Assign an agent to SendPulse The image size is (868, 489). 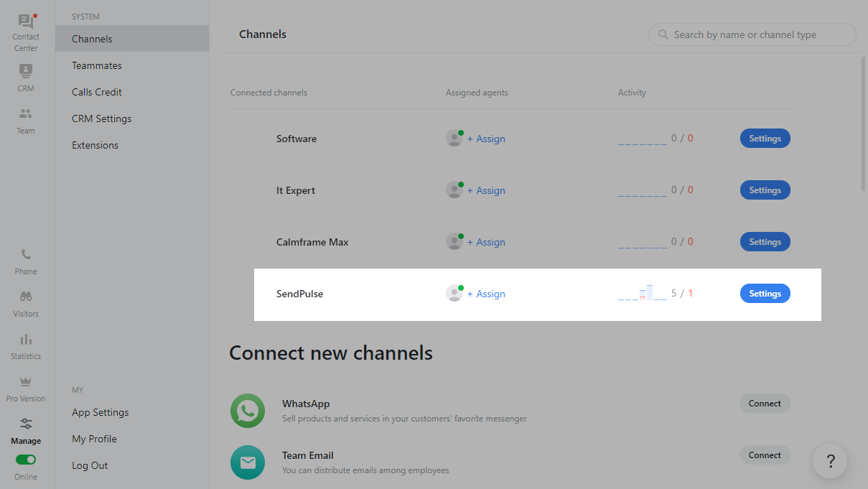tap(486, 294)
